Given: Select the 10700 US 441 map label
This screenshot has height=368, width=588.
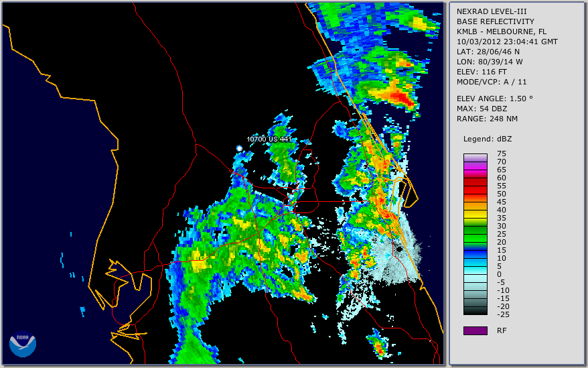Looking at the screenshot, I should [x=269, y=139].
